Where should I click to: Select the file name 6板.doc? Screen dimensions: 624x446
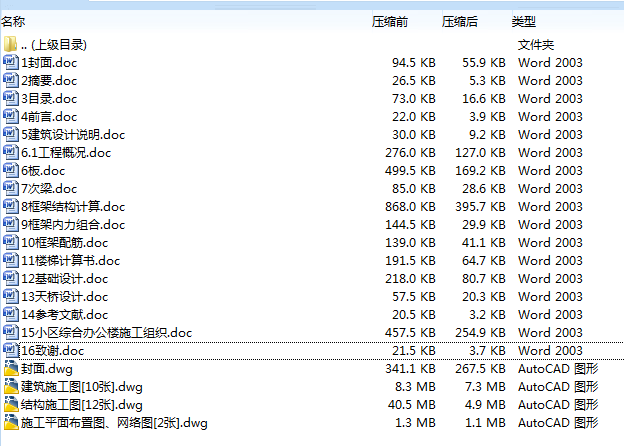pyautogui.click(x=43, y=171)
